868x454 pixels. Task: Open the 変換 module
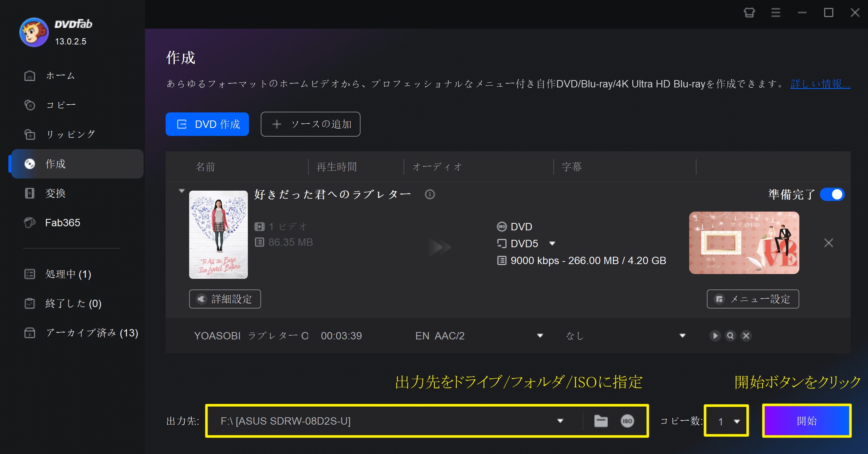(77, 193)
